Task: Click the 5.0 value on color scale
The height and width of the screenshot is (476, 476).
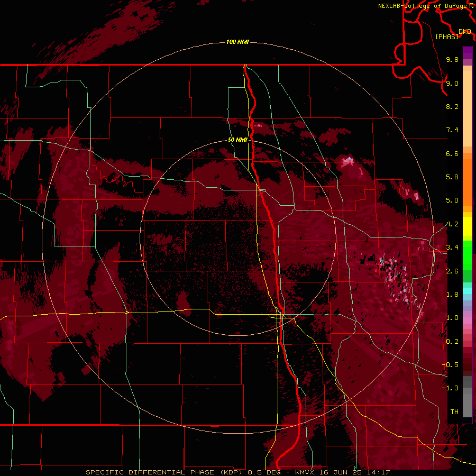Action: click(x=452, y=200)
